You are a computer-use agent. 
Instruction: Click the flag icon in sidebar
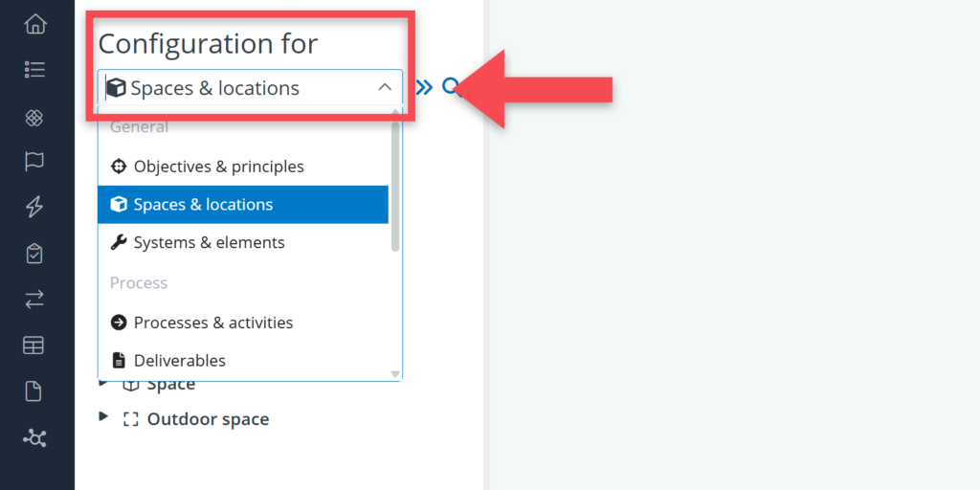(34, 161)
